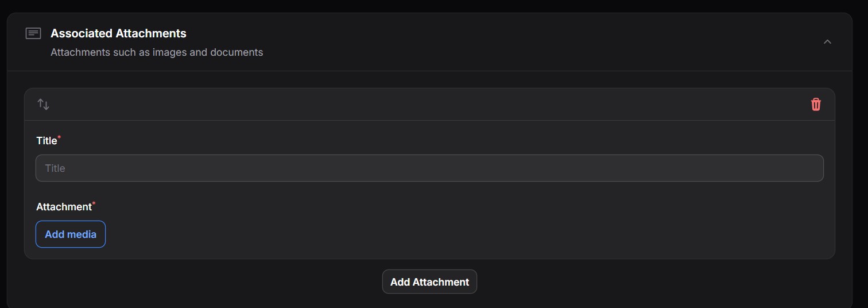Image resolution: width=868 pixels, height=308 pixels.
Task: Click the Add media button
Action: click(71, 234)
